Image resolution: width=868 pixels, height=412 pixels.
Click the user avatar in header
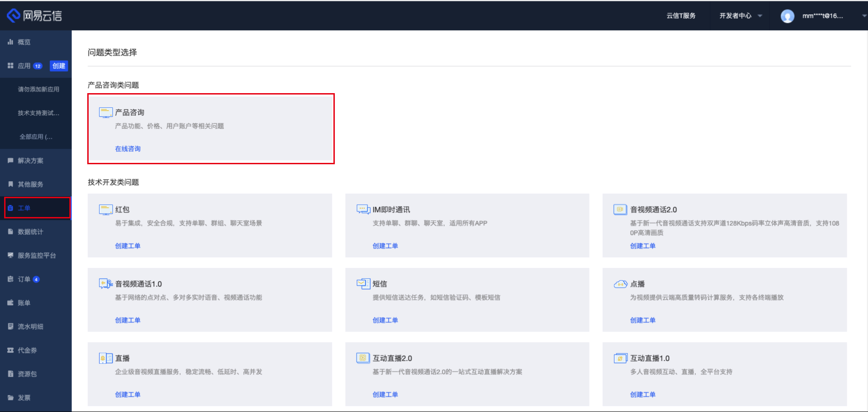787,16
